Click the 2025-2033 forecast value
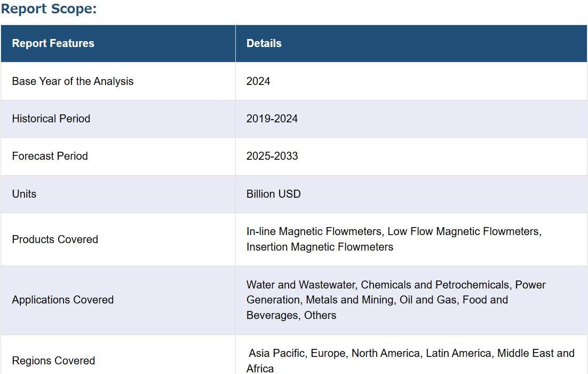The image size is (588, 374). click(272, 156)
